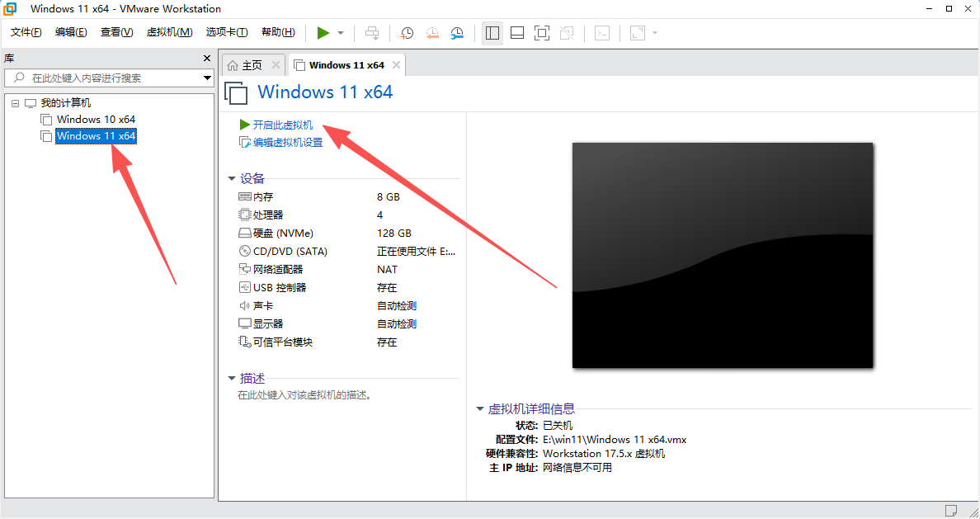Open the 虚拟机(M) menu
This screenshot has height=519, width=980.
click(169, 32)
